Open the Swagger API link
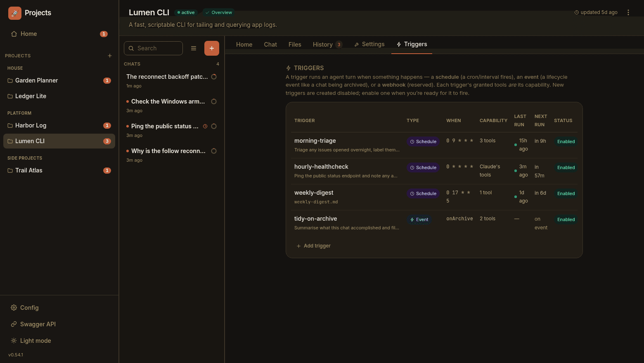 pyautogui.click(x=33, y=324)
